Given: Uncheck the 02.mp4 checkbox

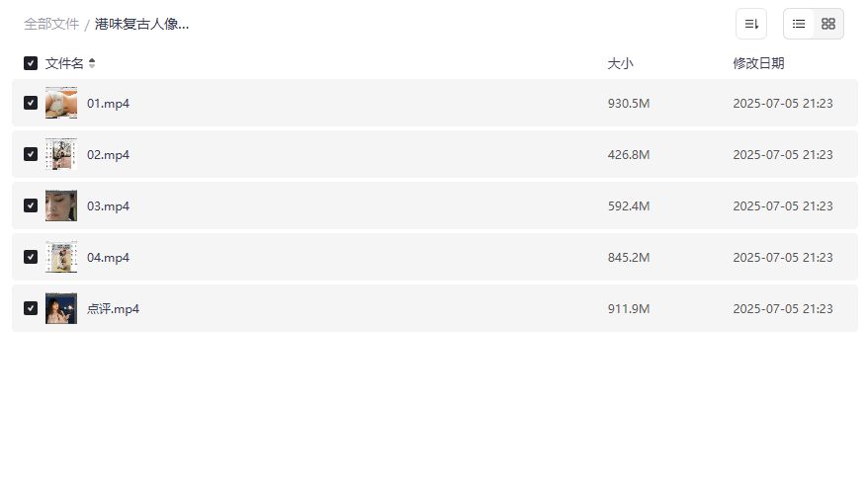Looking at the screenshot, I should (31, 154).
